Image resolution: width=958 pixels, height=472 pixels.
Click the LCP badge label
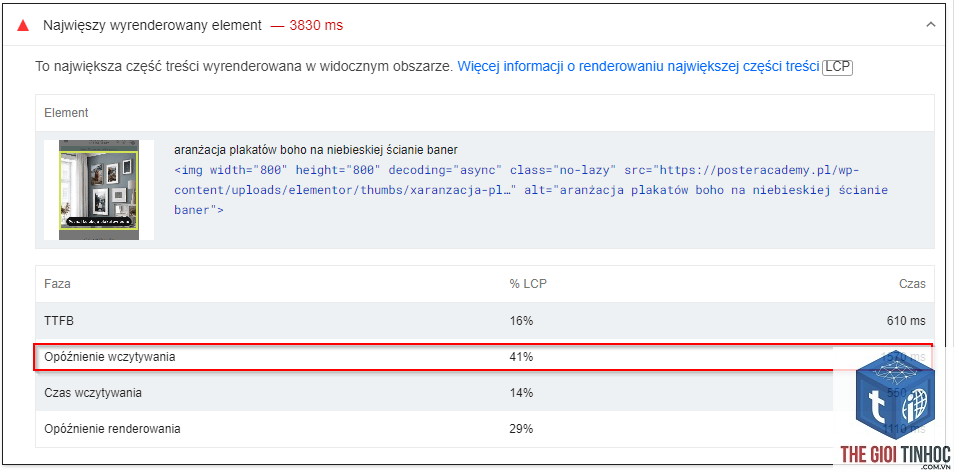pos(837,67)
